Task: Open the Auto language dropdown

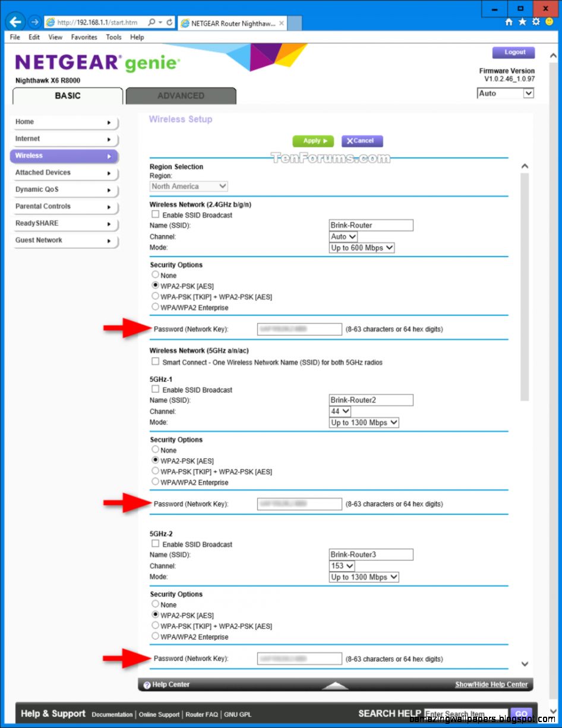Action: [x=506, y=93]
